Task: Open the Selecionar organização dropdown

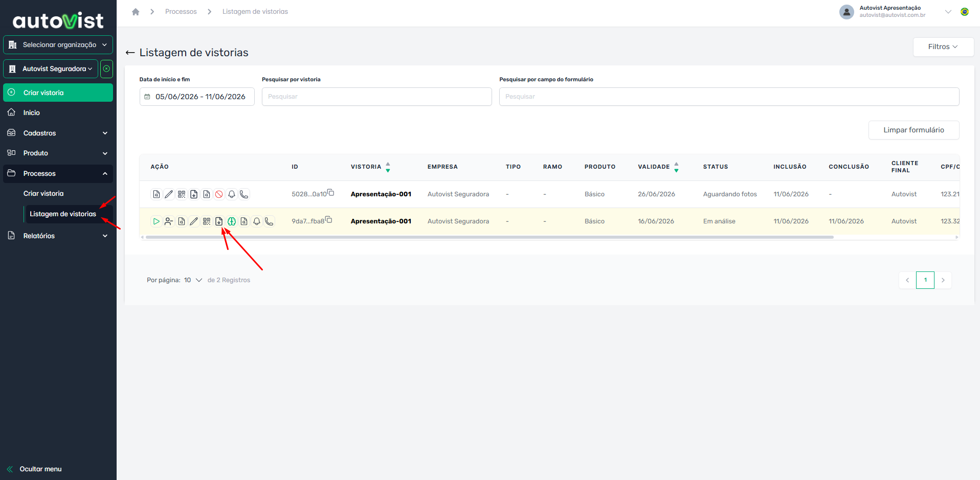Action: tap(58, 45)
